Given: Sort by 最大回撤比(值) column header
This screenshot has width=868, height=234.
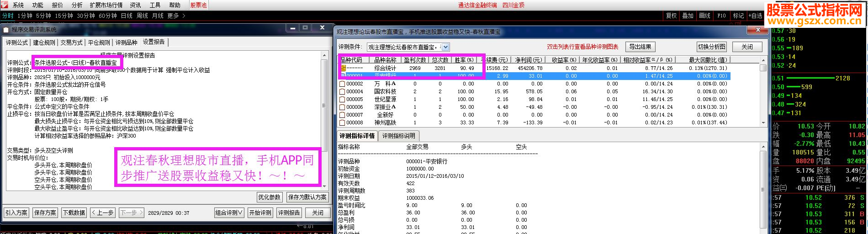Looking at the screenshot, I should [708, 60].
